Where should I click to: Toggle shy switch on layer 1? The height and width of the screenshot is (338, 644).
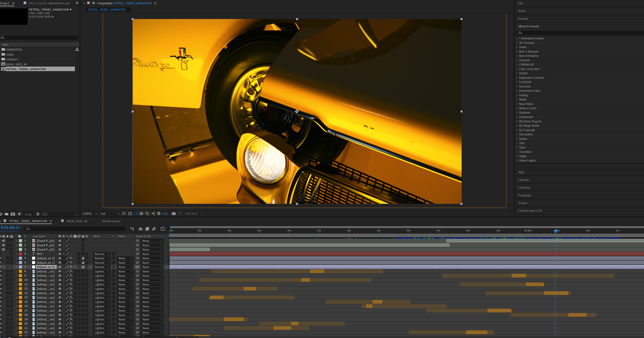coord(60,241)
